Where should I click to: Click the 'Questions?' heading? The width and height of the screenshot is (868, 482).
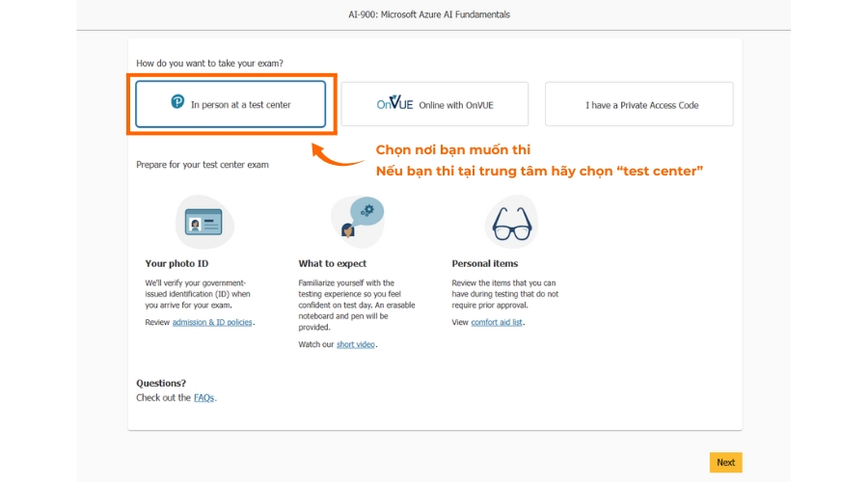coord(161,383)
